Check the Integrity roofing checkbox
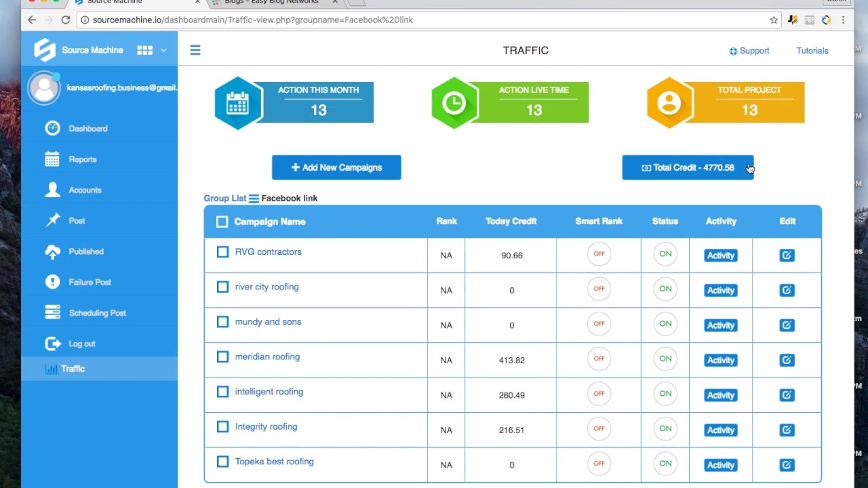Image resolution: width=868 pixels, height=488 pixels. click(222, 426)
